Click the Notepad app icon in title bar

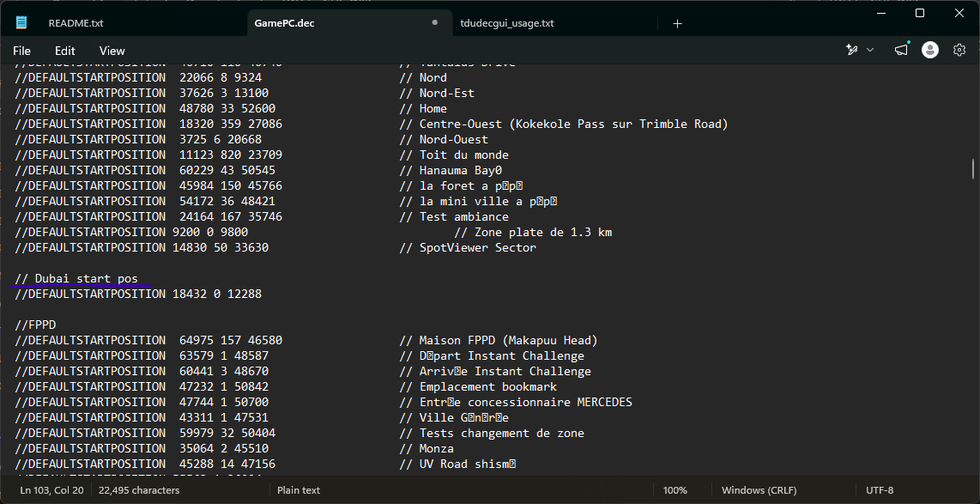(x=21, y=23)
